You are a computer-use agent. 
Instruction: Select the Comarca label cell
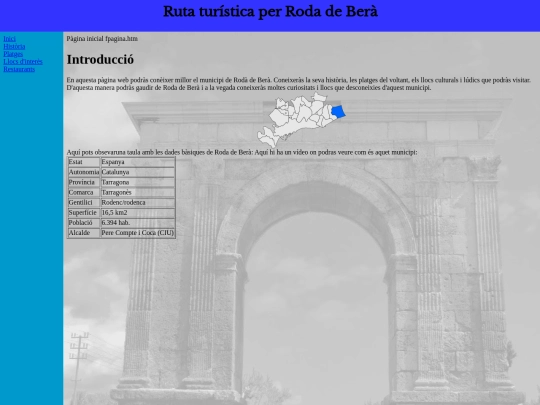coord(84,192)
